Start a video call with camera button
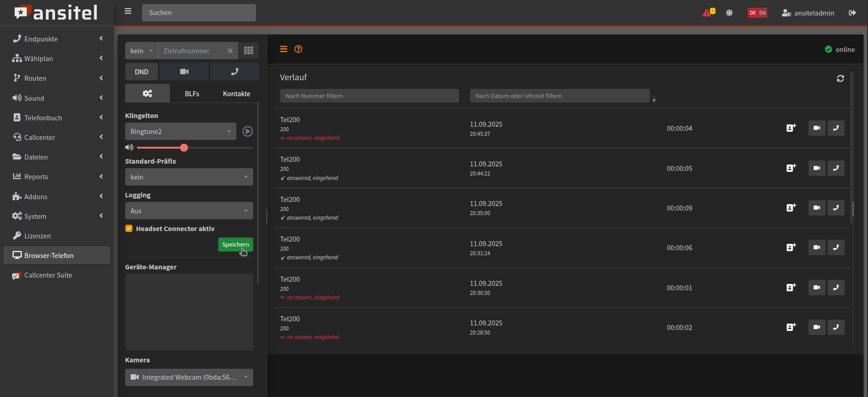Image resolution: width=868 pixels, height=397 pixels. pos(184,72)
